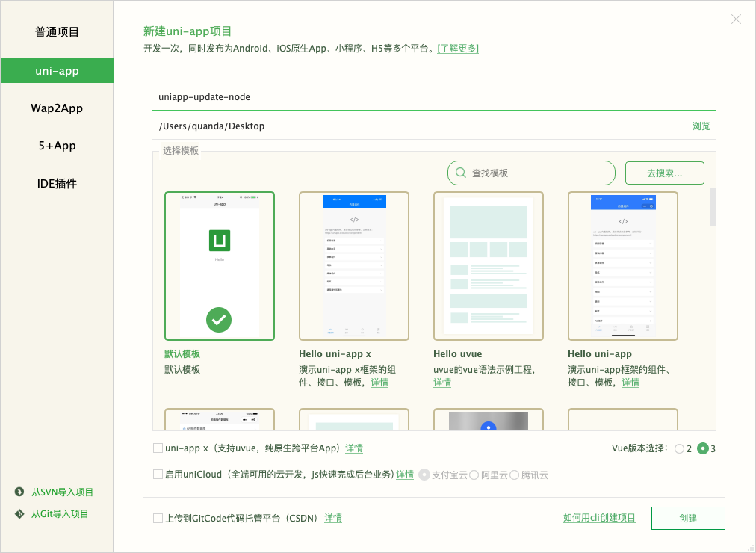Open 详情 link next to uniCloud option
This screenshot has height=553, width=756.
click(404, 475)
